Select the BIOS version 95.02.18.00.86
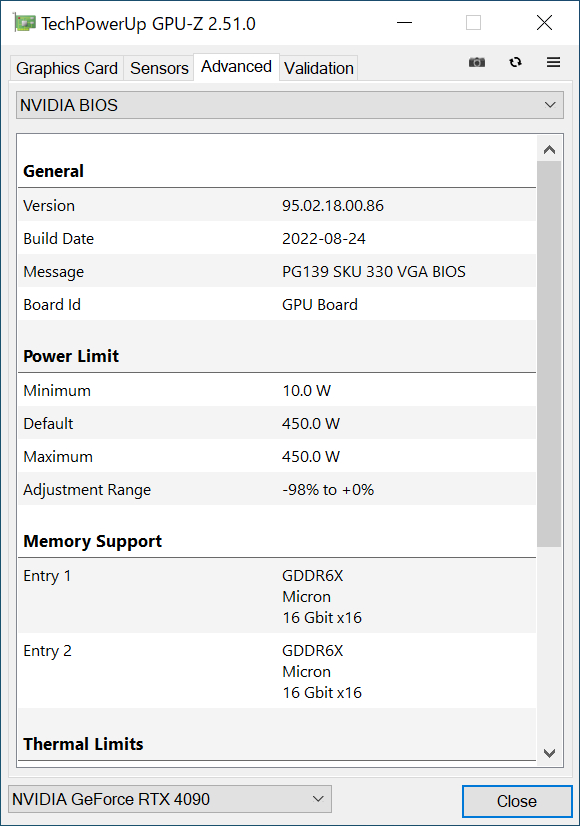Screen dimensions: 580x826 (x=333, y=205)
